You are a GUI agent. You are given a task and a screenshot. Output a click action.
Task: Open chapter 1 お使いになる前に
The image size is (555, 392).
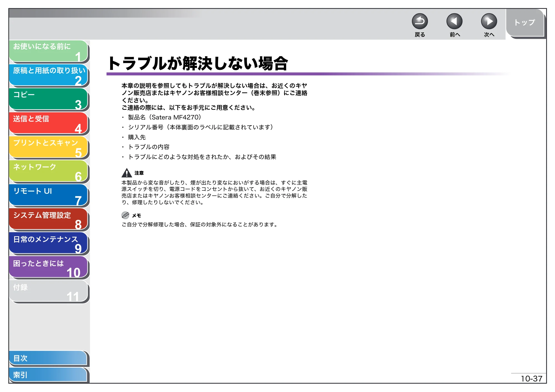click(x=49, y=51)
